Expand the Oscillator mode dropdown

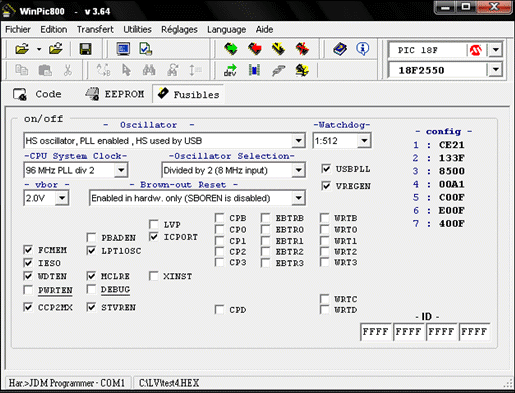click(x=299, y=141)
